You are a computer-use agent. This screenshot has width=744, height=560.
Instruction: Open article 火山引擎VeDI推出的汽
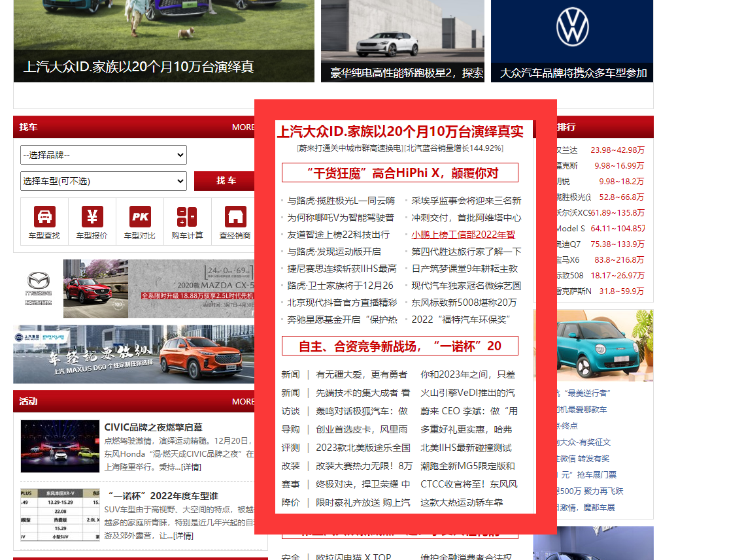pos(467,393)
